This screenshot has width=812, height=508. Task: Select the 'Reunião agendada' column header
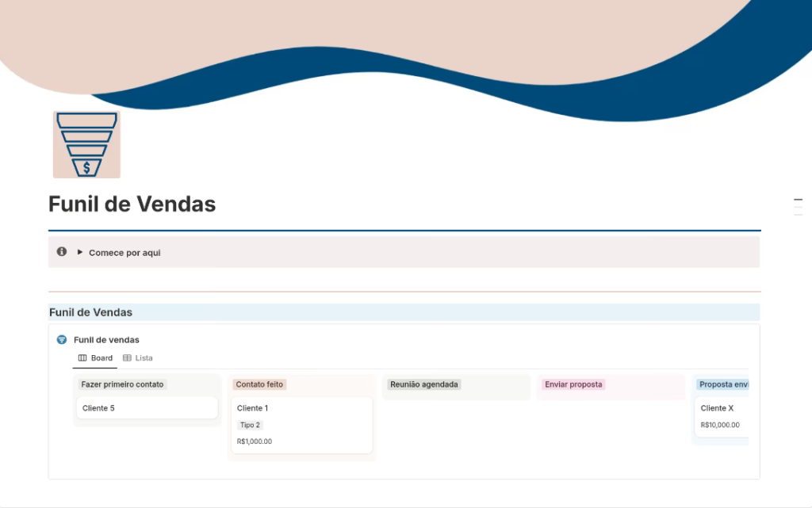coord(424,384)
